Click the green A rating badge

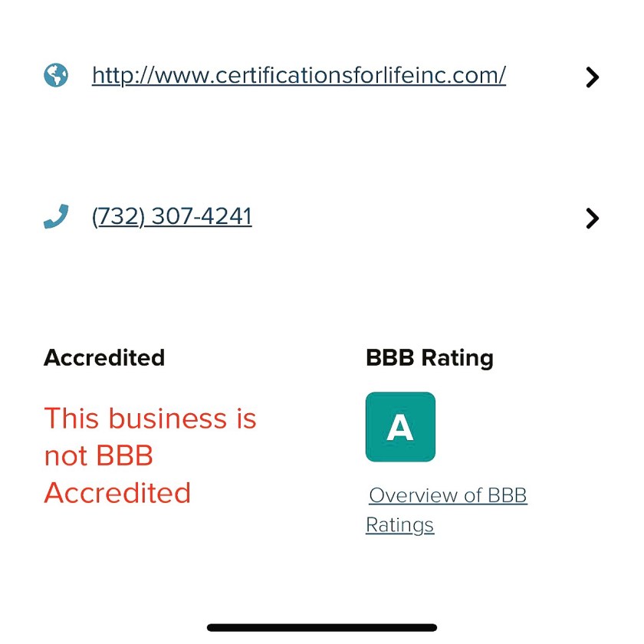pos(400,427)
